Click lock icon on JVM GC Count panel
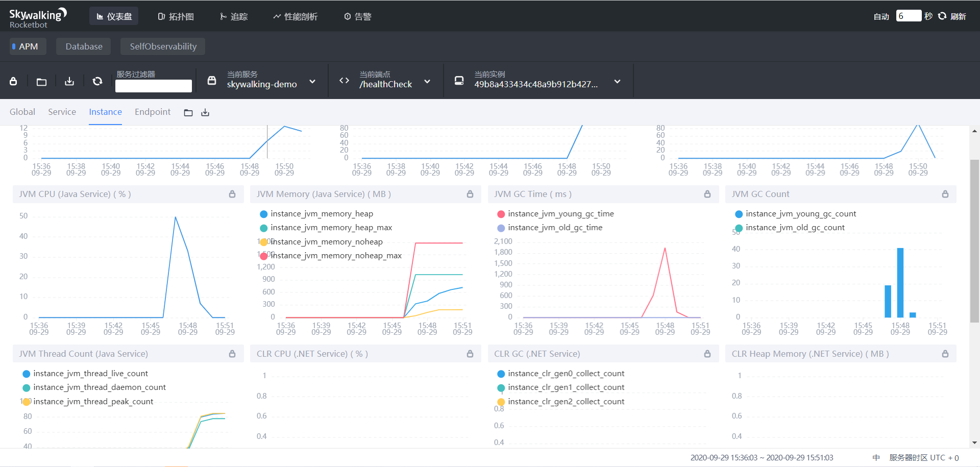 [945, 194]
